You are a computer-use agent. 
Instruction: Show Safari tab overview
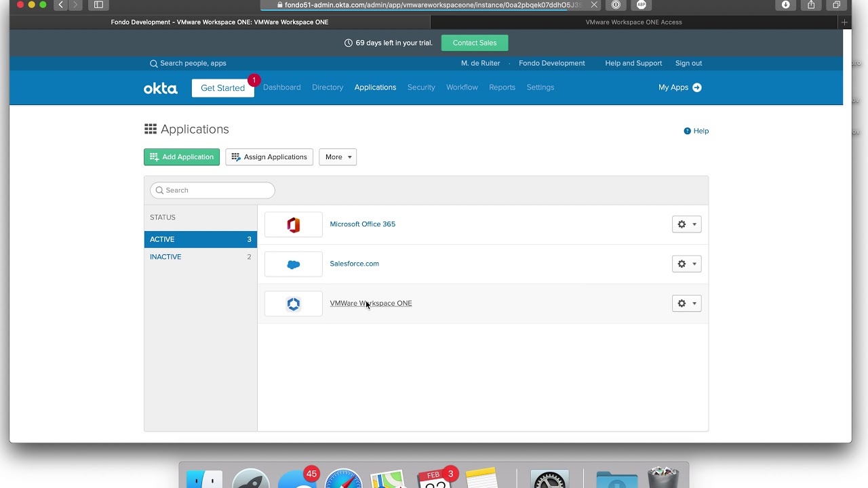click(x=836, y=5)
